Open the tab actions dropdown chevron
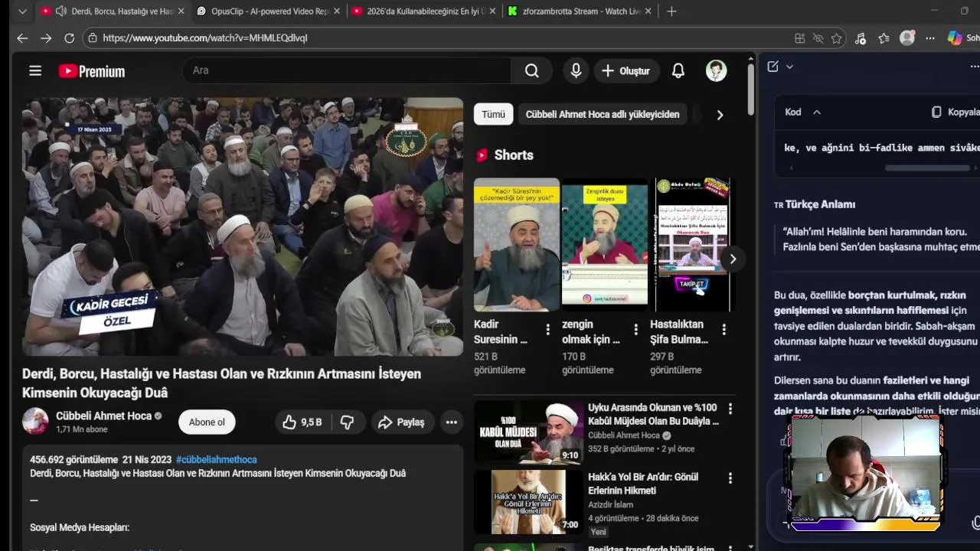Viewport: 980px width, 551px height. tap(22, 11)
